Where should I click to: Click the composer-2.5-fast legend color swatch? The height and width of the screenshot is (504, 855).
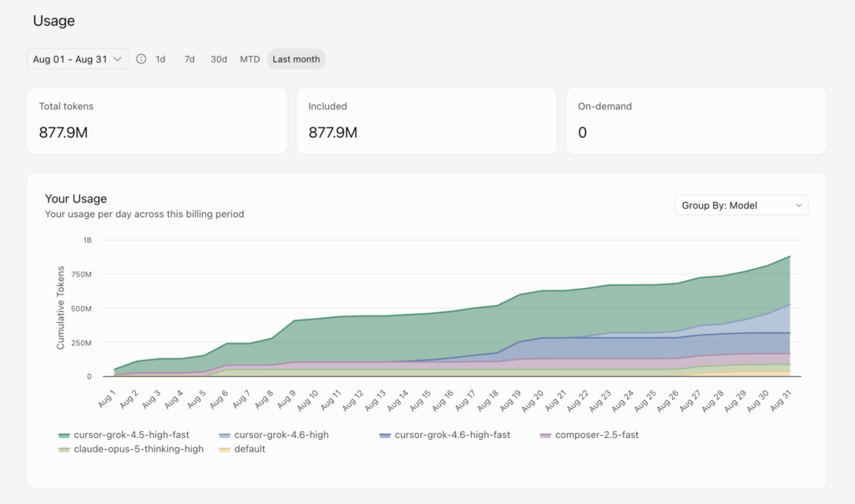545,436
